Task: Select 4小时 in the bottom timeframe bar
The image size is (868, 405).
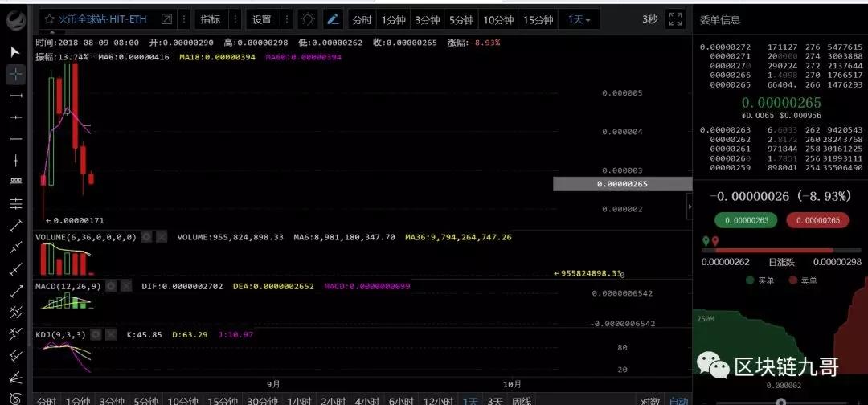Action: coord(367,400)
